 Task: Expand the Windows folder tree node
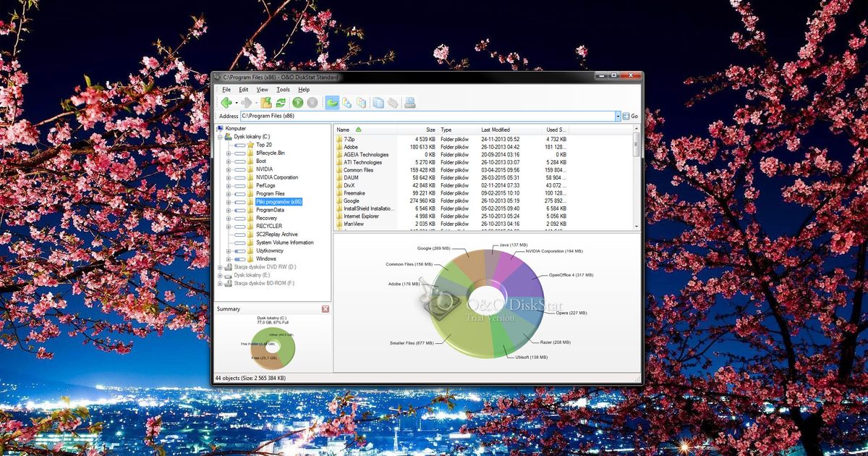point(229,259)
